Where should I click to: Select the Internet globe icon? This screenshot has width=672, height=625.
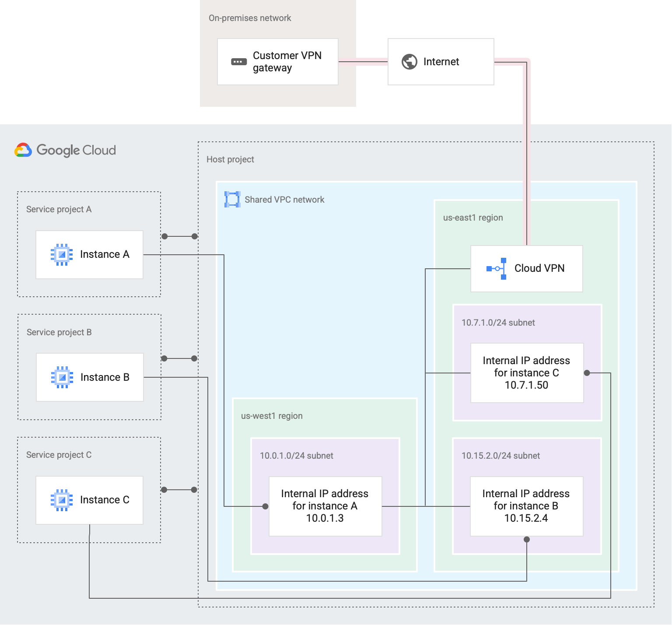409,62
